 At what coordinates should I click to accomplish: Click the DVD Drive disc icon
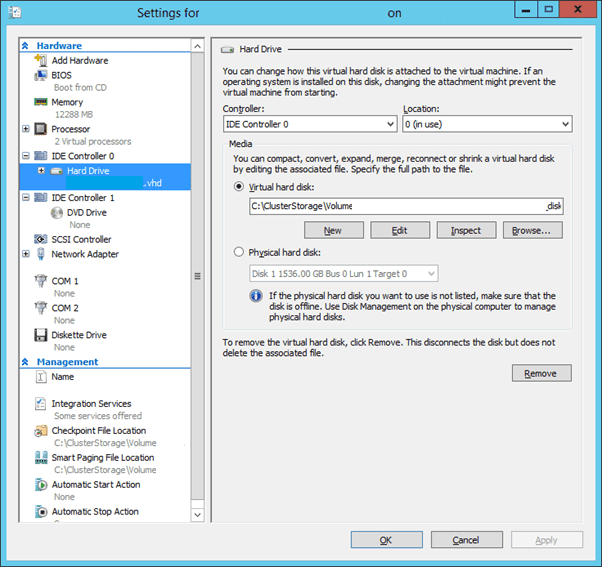pos(56,212)
